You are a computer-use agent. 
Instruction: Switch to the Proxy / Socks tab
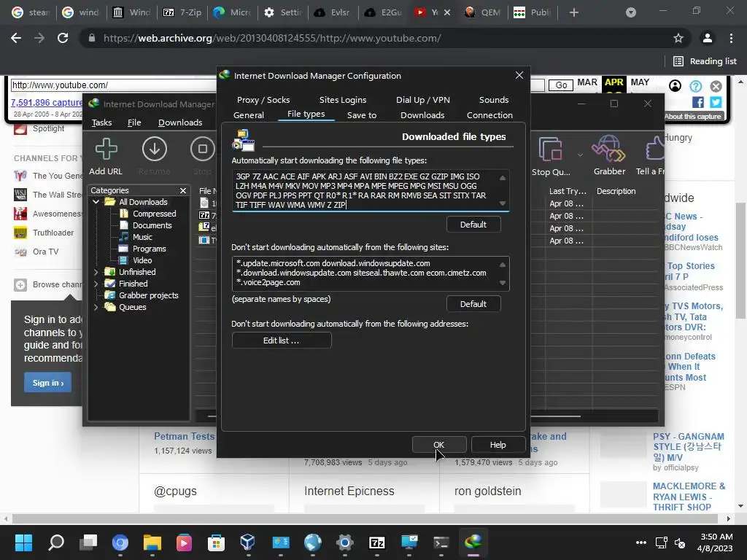tap(263, 100)
